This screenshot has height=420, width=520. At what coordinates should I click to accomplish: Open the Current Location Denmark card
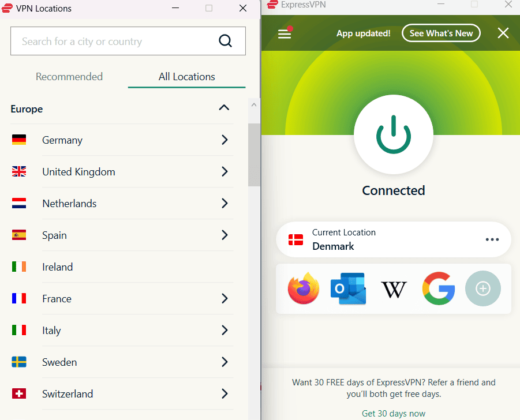394,239
